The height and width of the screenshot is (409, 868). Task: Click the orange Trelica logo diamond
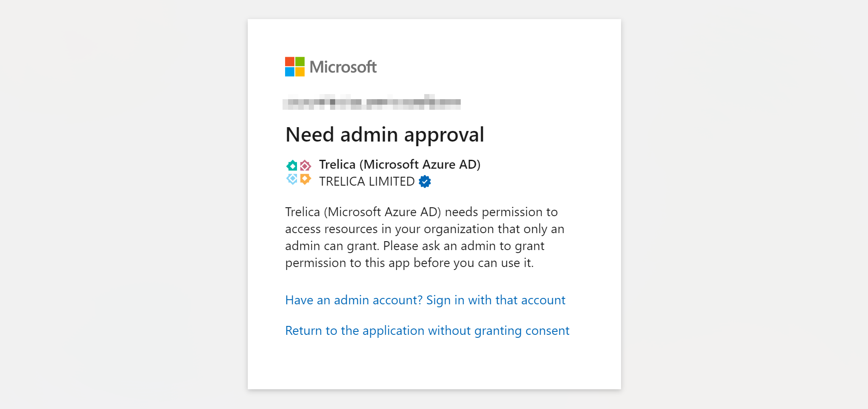click(305, 179)
